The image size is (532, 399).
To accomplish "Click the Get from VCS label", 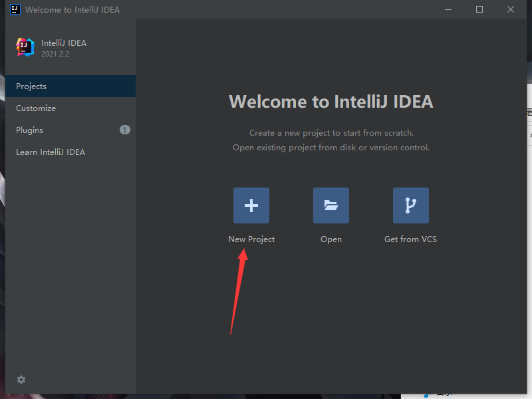I will point(410,239).
